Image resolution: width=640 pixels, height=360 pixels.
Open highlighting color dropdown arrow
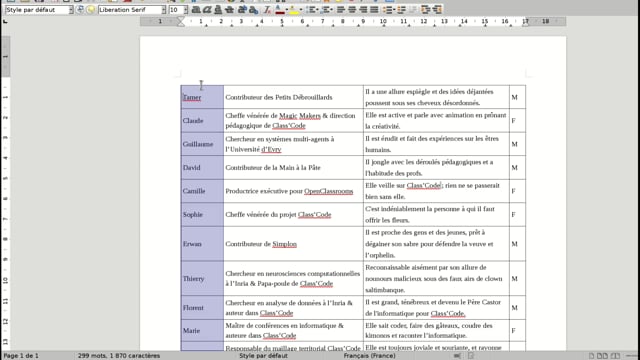click(x=301, y=9)
